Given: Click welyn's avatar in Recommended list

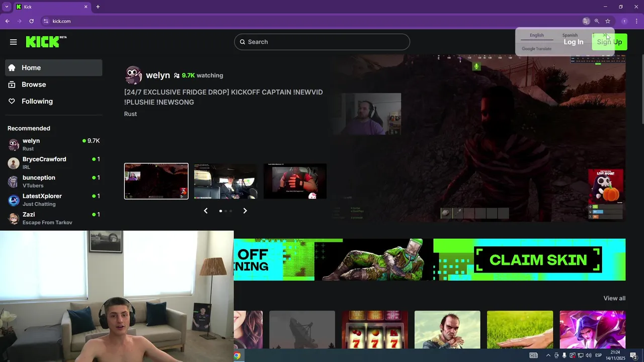Looking at the screenshot, I should click(14, 145).
